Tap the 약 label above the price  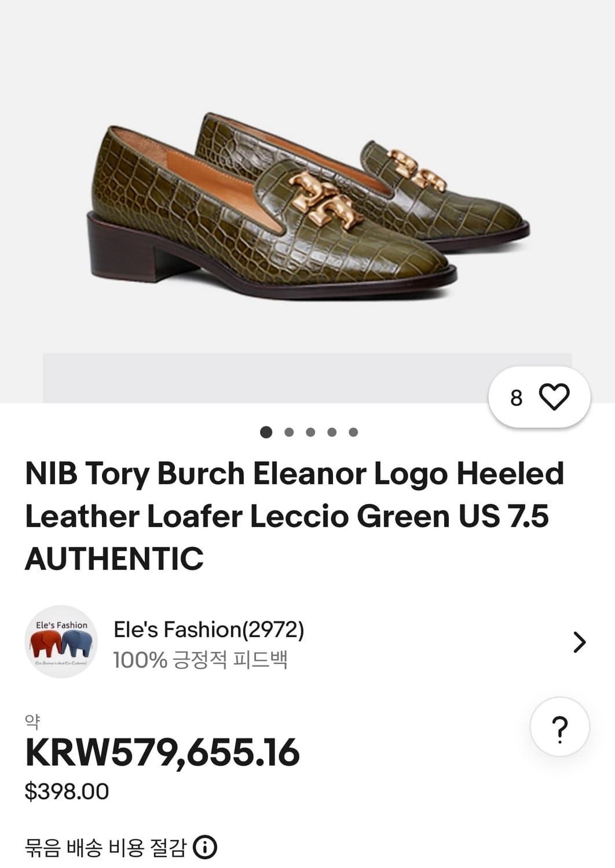point(32,721)
